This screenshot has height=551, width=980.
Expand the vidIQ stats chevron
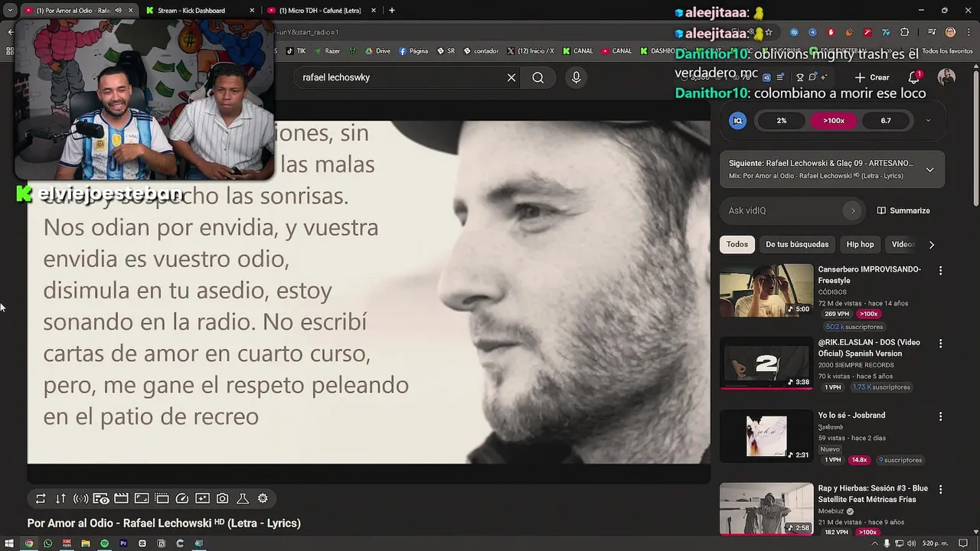pos(928,120)
